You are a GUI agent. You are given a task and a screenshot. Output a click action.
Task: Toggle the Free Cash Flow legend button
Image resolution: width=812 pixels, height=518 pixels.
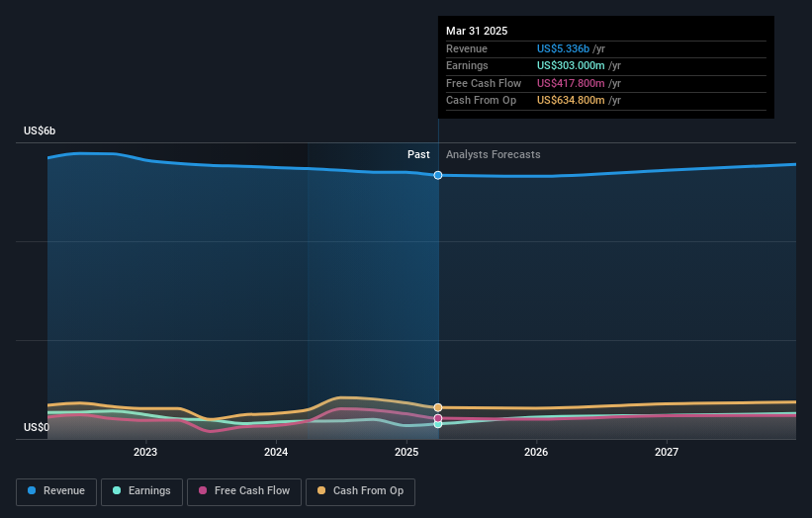click(244, 491)
